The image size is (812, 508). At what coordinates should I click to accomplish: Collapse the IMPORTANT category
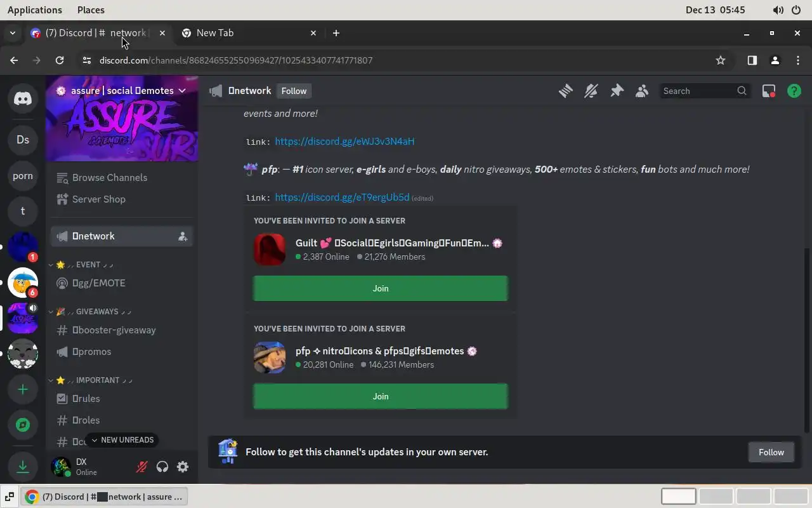coord(90,380)
